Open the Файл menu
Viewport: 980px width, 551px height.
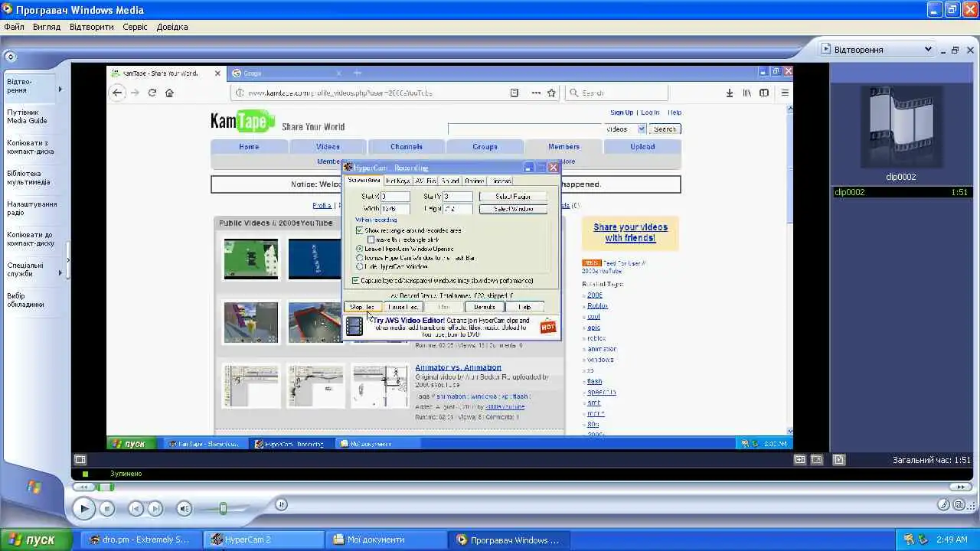point(14,27)
